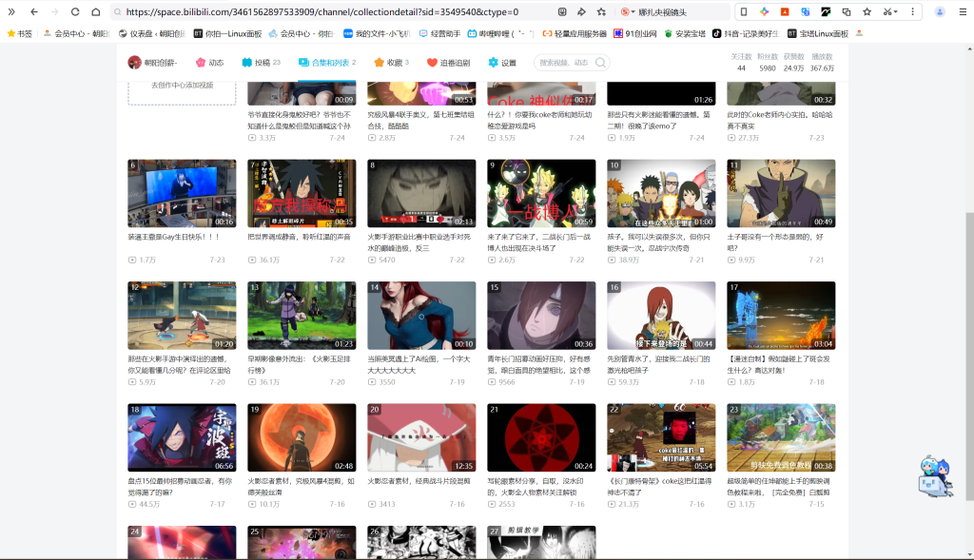The image size is (974, 560).
Task: Open the Bilibili TV mascot floating widget
Action: pos(936,476)
